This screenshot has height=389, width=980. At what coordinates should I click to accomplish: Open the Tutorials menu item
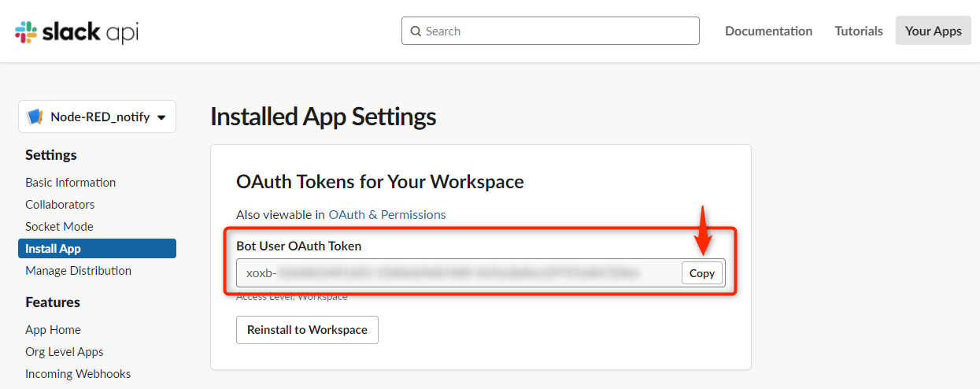[859, 31]
